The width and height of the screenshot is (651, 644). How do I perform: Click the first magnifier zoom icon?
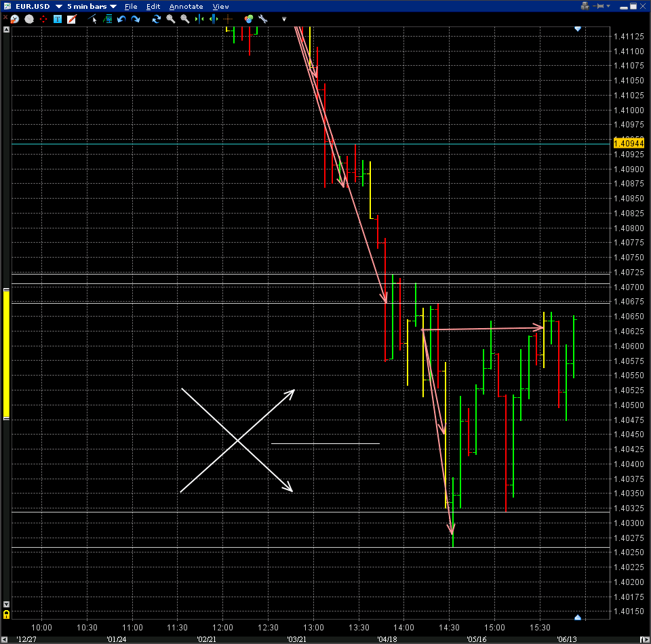pos(171,19)
